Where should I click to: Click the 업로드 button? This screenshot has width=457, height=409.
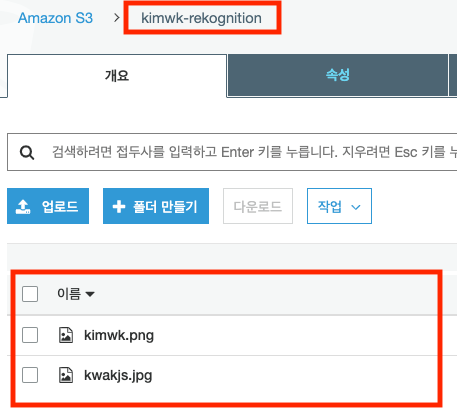tap(48, 206)
